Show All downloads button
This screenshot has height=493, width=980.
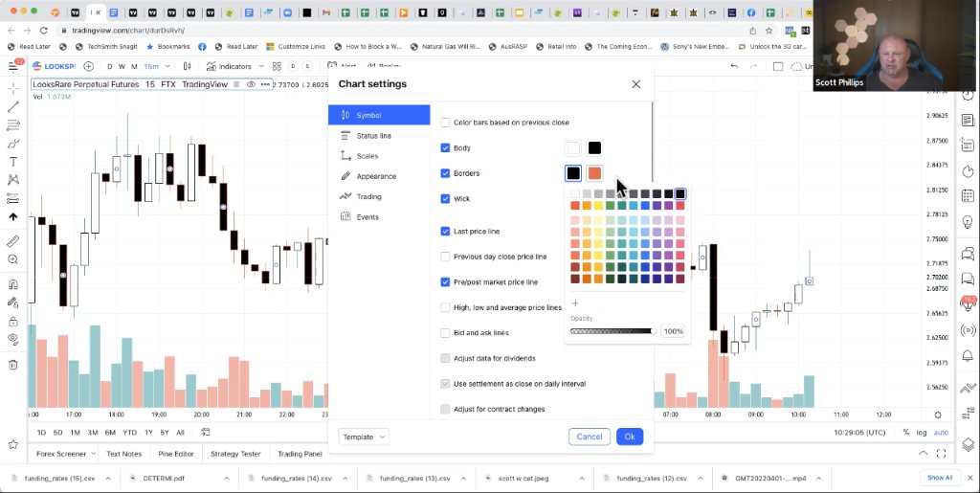click(940, 478)
